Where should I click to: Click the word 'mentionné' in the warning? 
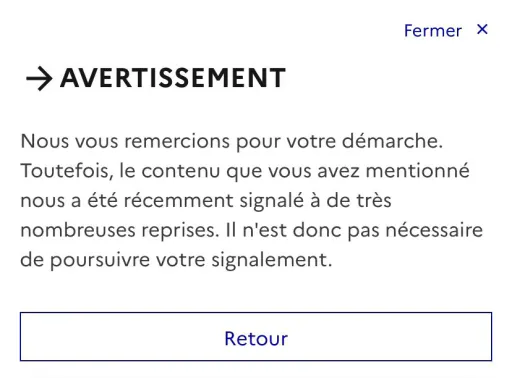(418, 171)
